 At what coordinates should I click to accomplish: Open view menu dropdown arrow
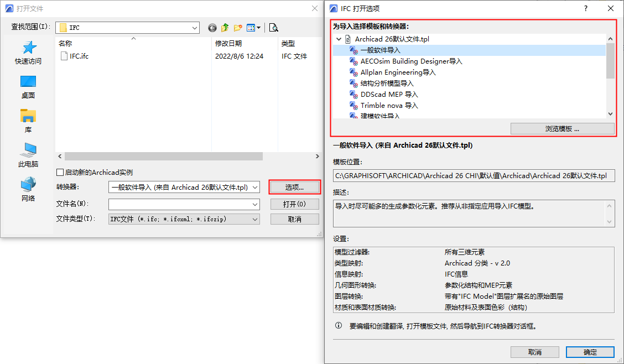click(259, 28)
